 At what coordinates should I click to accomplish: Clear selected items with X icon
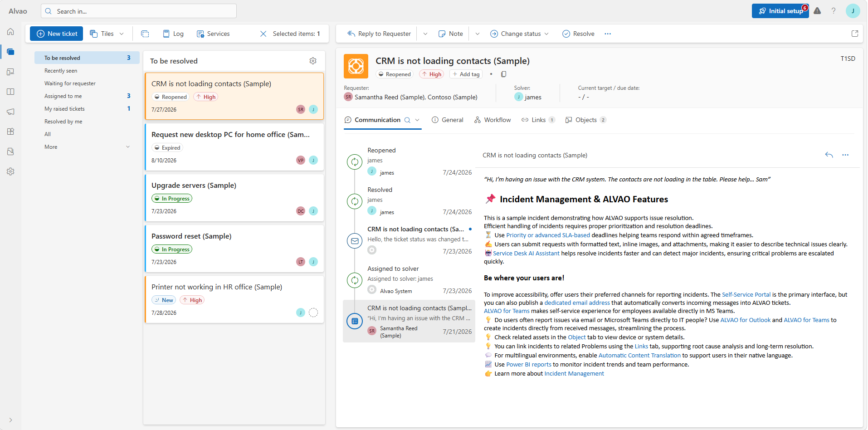(x=263, y=34)
